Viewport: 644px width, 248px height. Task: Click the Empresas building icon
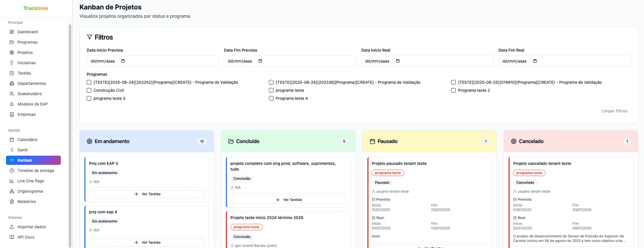(x=12, y=115)
